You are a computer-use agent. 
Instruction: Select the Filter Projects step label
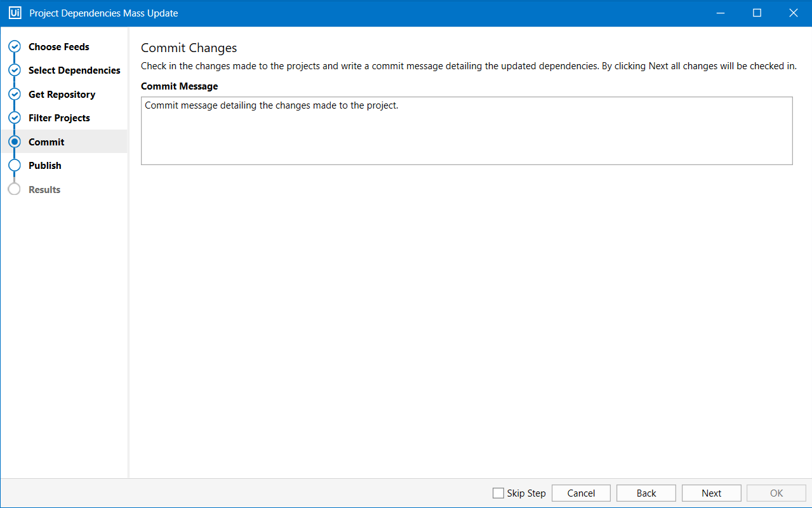tap(59, 117)
